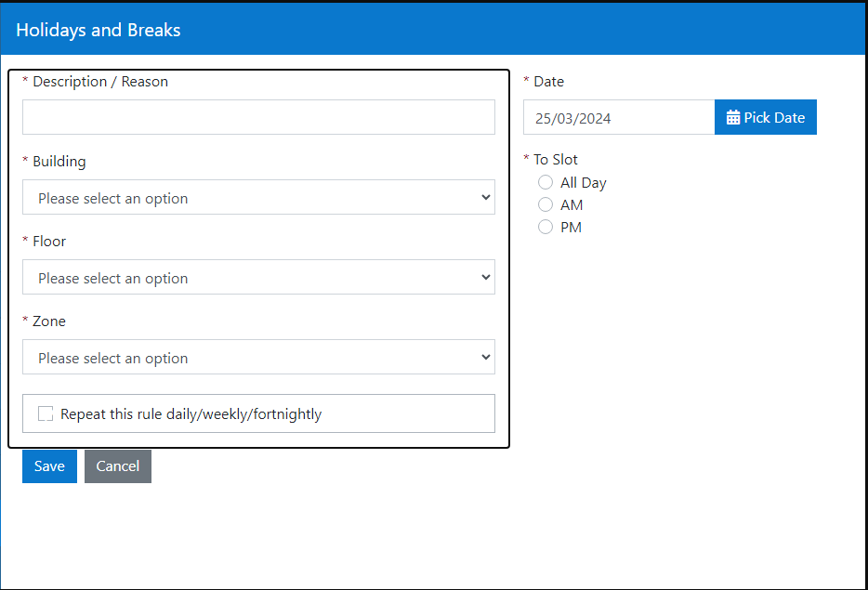Click the Save button

(x=50, y=466)
